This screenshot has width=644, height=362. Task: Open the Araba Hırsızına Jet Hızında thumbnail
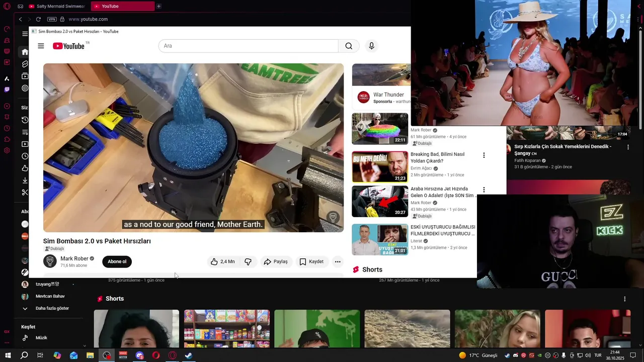coord(380,201)
